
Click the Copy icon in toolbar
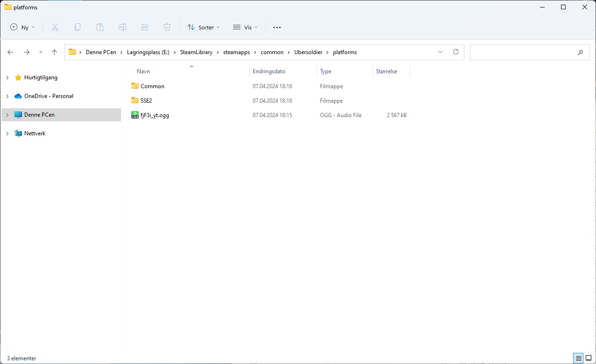click(78, 28)
